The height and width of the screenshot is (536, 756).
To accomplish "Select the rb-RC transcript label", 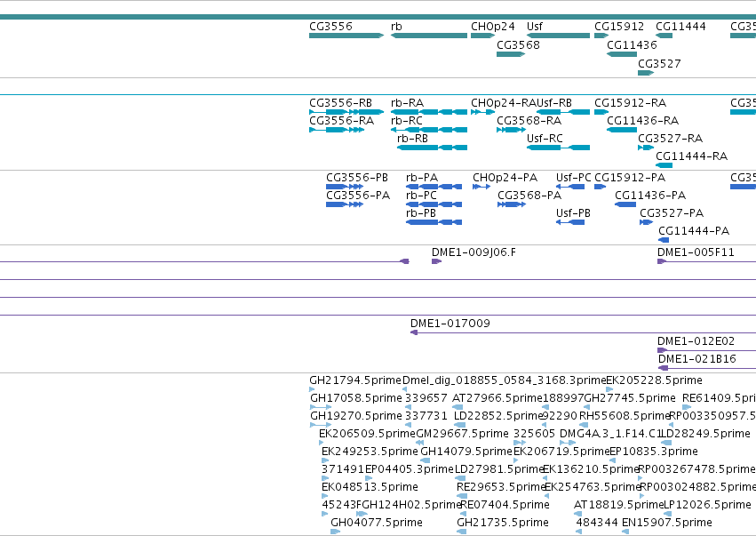I will pyautogui.click(x=407, y=121).
